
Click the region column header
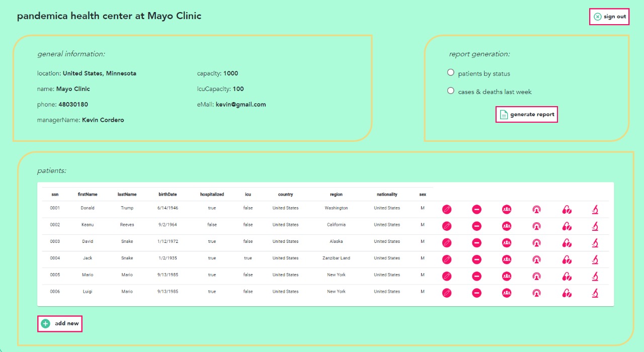336,194
